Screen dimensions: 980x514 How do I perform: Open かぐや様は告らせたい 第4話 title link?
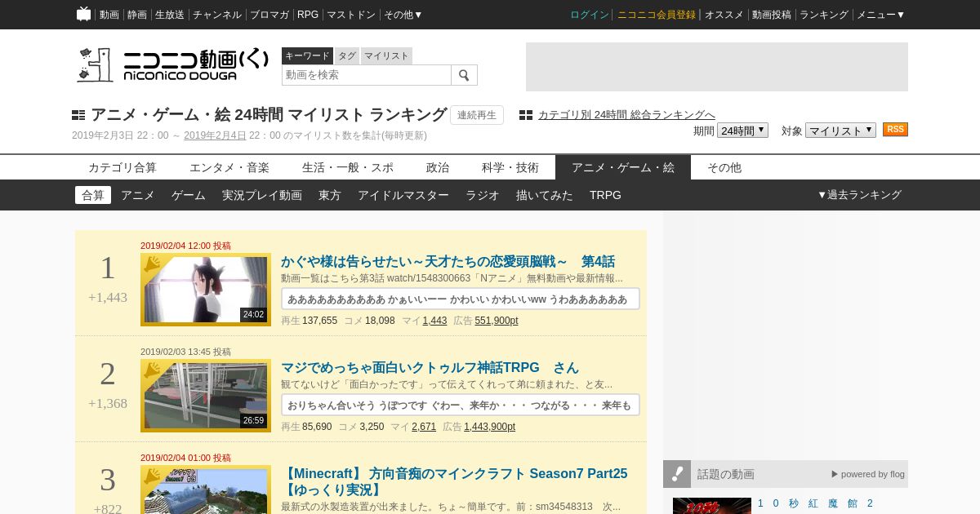(448, 262)
